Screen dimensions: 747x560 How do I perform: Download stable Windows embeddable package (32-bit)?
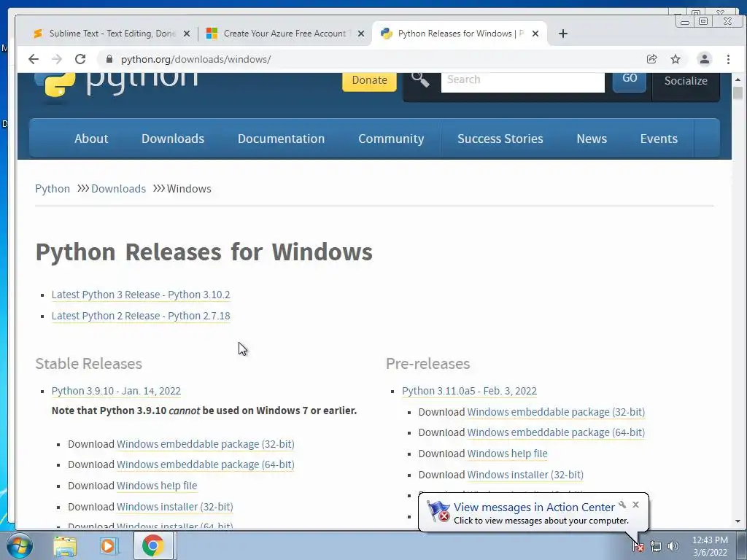205,444
